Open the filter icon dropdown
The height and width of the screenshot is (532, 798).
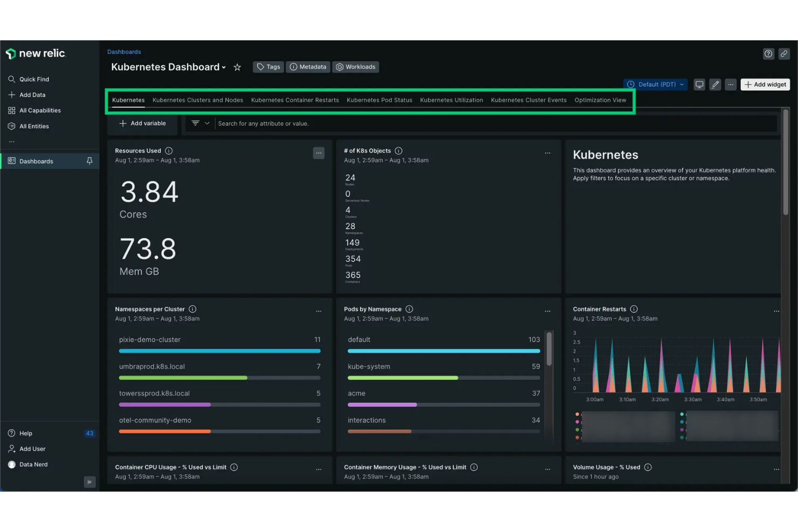pyautogui.click(x=200, y=123)
